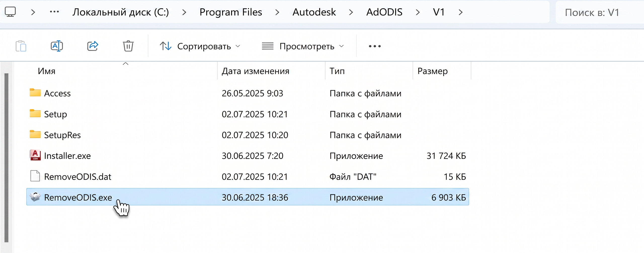Expand chevron after Program Files
644x253 pixels.
tap(277, 12)
